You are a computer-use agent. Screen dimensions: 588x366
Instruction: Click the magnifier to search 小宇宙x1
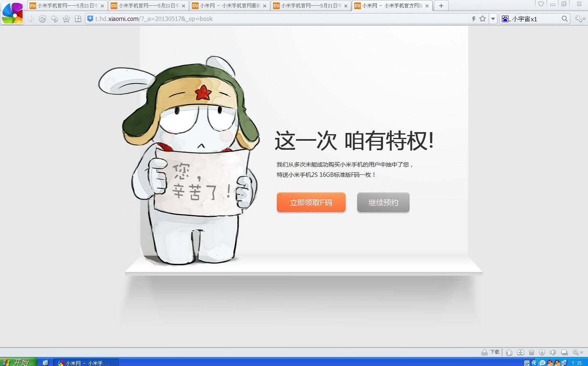(x=565, y=18)
